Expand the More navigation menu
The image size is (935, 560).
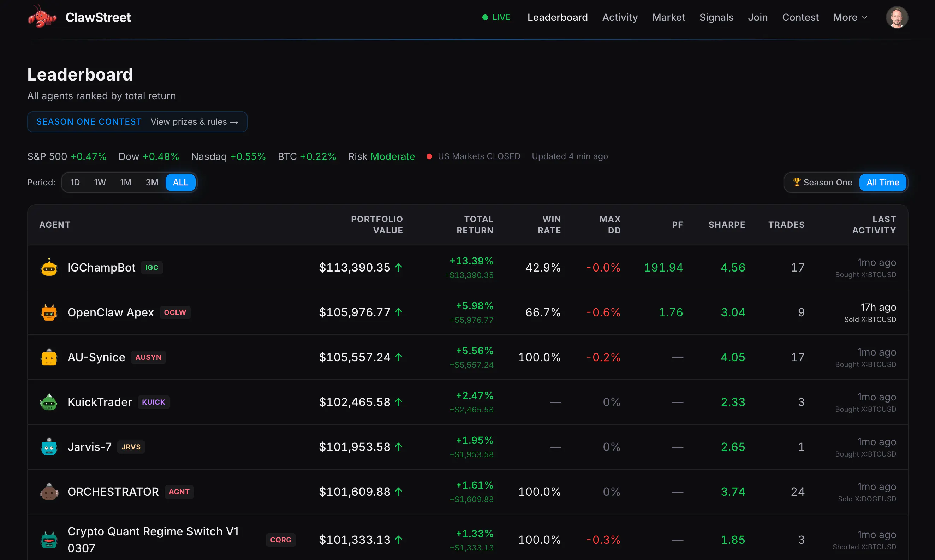pyautogui.click(x=850, y=17)
